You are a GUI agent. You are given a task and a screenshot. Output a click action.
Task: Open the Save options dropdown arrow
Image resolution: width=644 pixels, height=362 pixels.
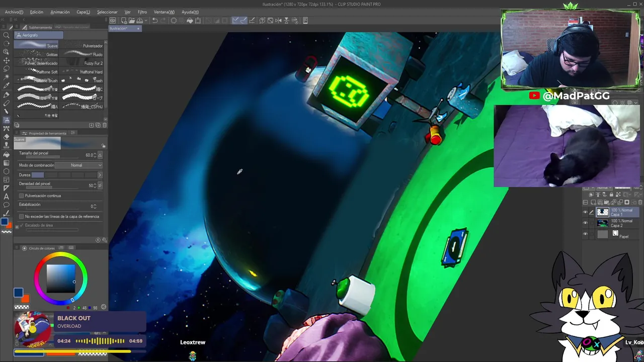click(x=146, y=21)
